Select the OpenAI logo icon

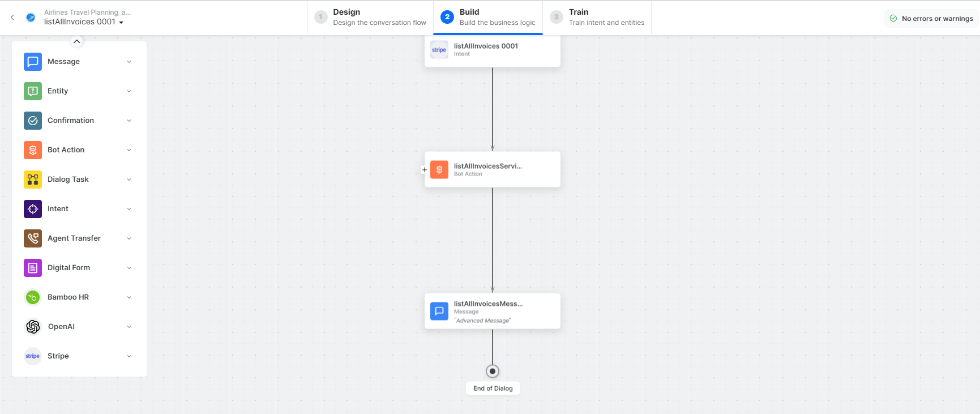(x=33, y=327)
